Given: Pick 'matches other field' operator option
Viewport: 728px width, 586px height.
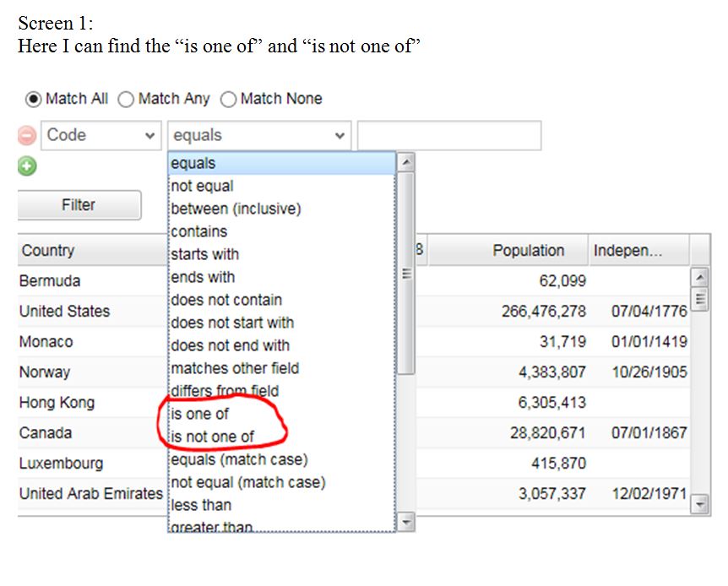Looking at the screenshot, I should click(x=235, y=368).
